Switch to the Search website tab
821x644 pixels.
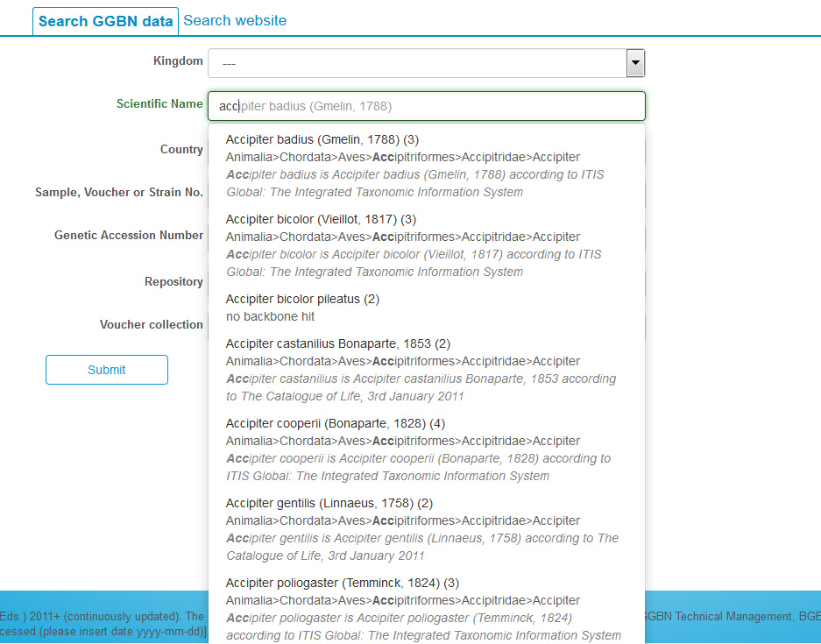tap(235, 20)
